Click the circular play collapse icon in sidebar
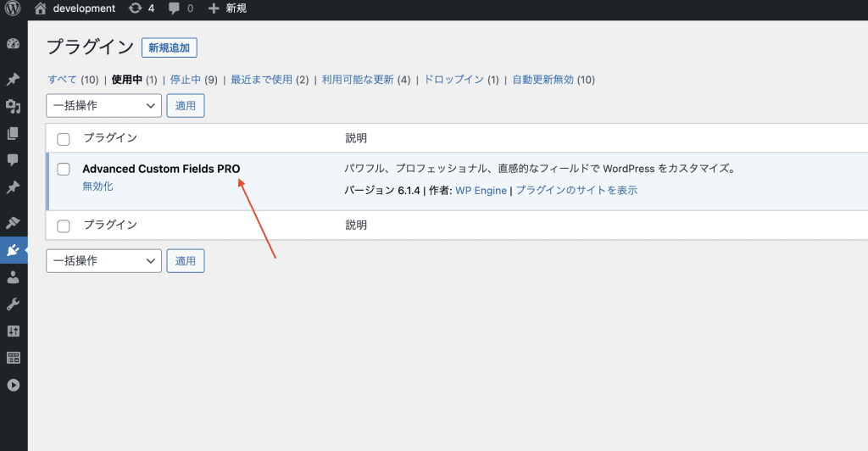This screenshot has height=451, width=868. [14, 385]
